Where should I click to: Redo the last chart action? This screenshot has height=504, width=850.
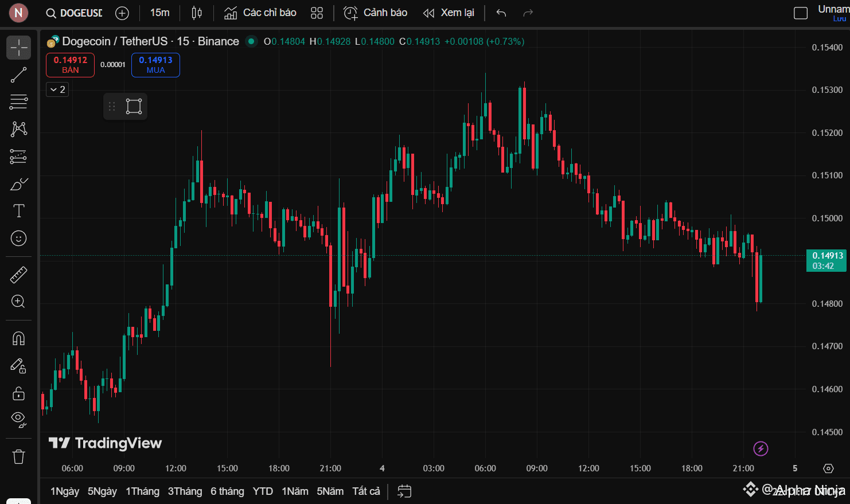coord(528,13)
